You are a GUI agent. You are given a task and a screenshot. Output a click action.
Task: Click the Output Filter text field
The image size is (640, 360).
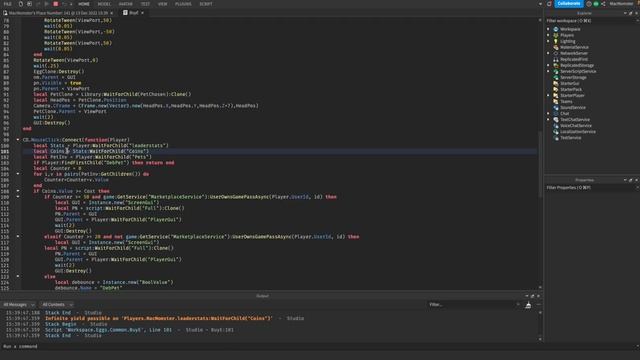(473, 305)
